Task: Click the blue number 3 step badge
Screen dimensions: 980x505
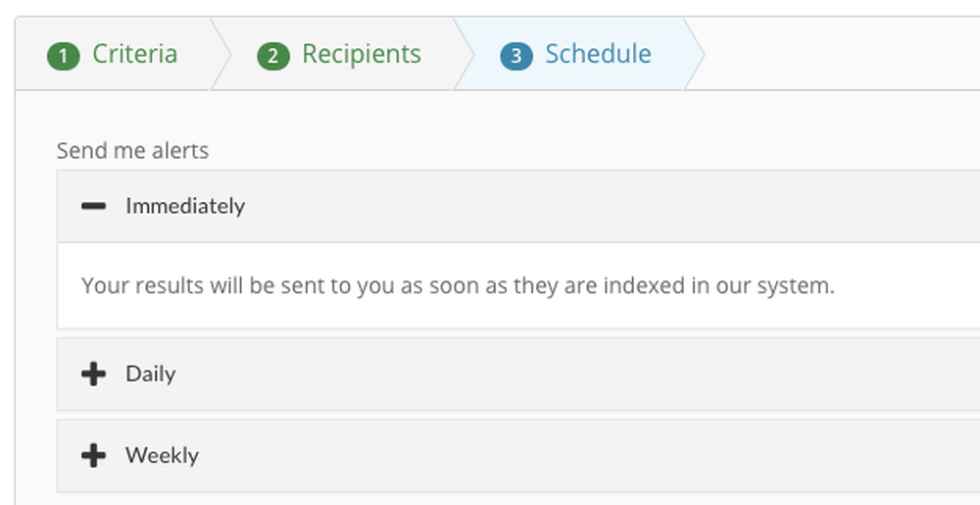Action: pos(515,56)
